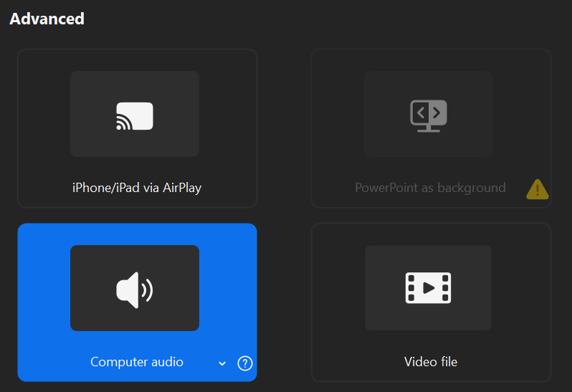The width and height of the screenshot is (572, 392).
Task: Click the speaker icon for Computer audio
Action: tap(135, 290)
